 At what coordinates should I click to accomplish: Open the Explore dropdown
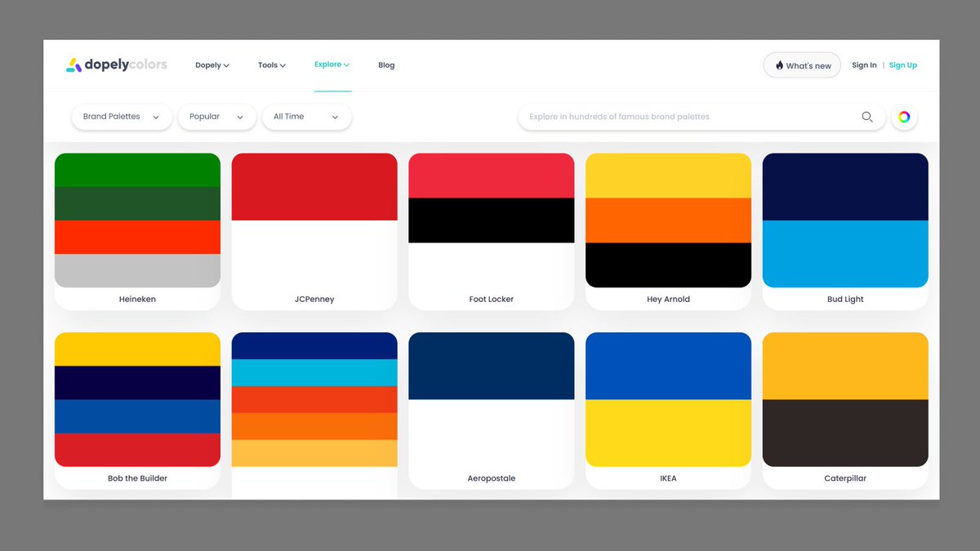point(332,64)
